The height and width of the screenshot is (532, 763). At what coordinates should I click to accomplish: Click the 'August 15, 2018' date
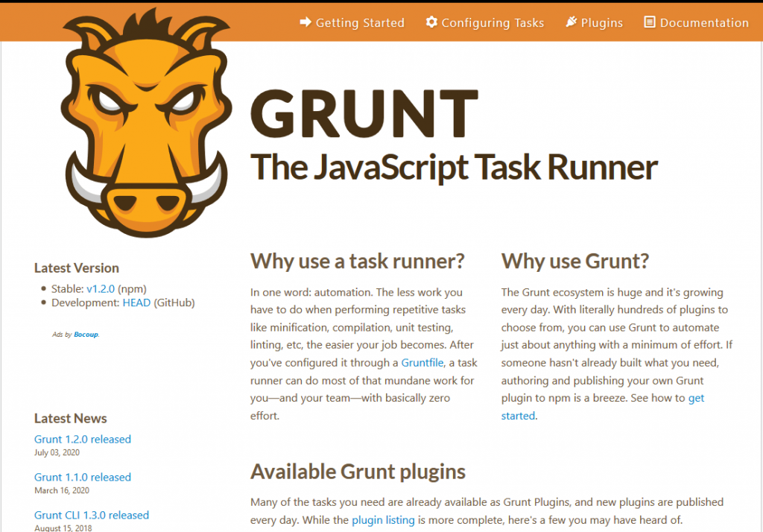click(63, 528)
